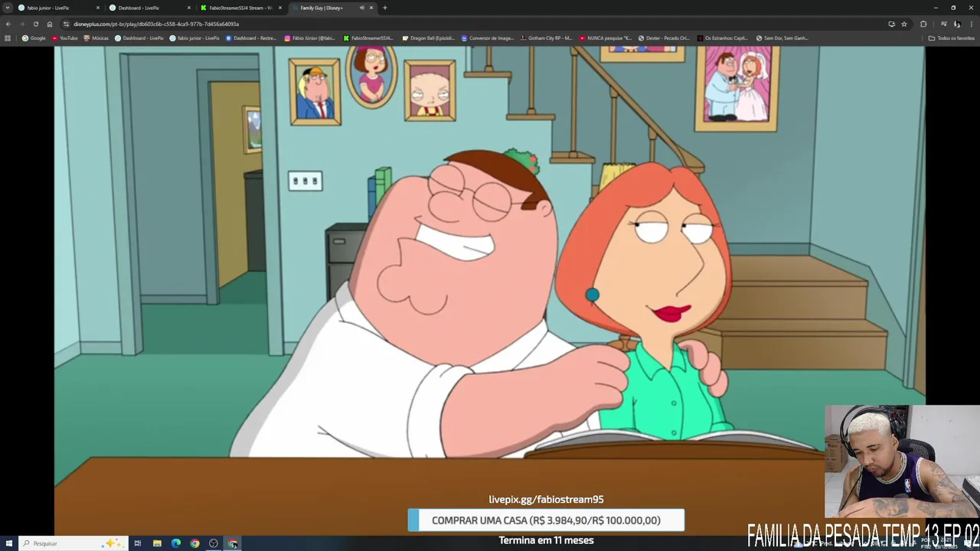This screenshot has height=551, width=980.
Task: Open the Chrome profile avatar
Action: pyautogui.click(x=957, y=24)
